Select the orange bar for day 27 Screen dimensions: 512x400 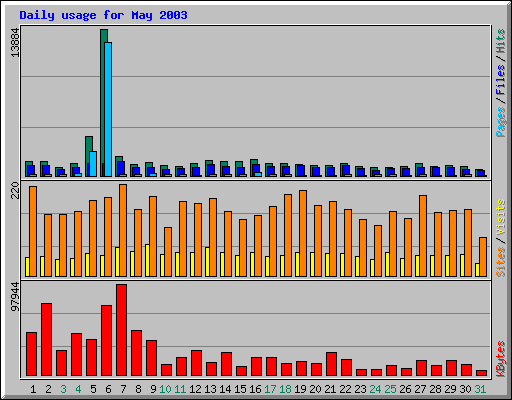[423, 236]
